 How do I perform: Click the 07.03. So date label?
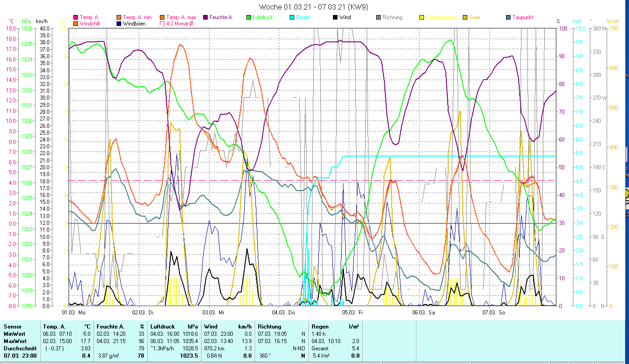[493, 313]
